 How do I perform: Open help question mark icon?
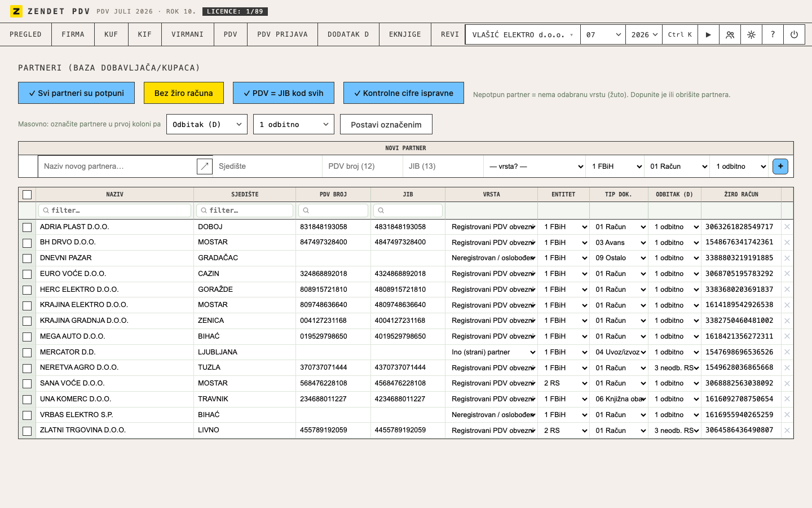[x=773, y=34]
